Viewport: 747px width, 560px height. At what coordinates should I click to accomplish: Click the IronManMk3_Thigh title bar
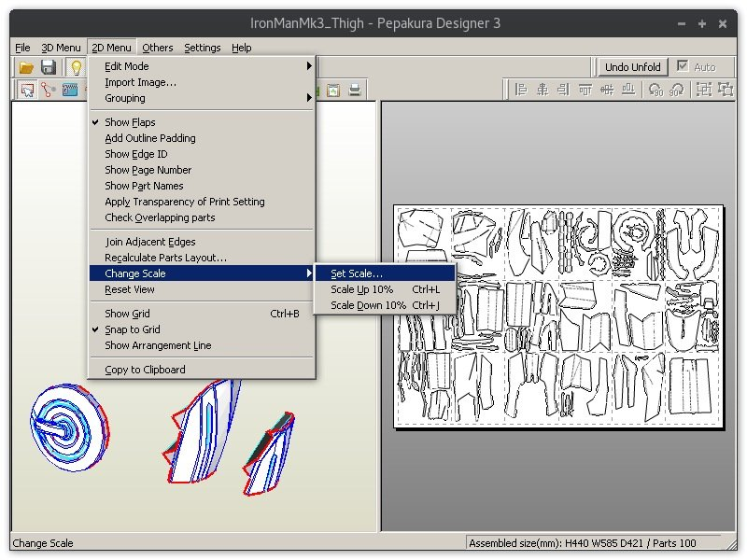point(375,23)
